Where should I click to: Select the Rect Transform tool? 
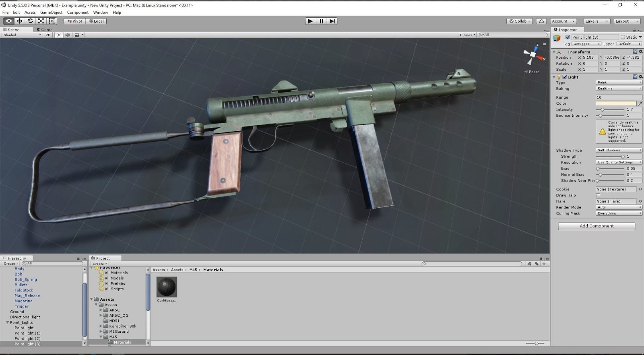52,21
